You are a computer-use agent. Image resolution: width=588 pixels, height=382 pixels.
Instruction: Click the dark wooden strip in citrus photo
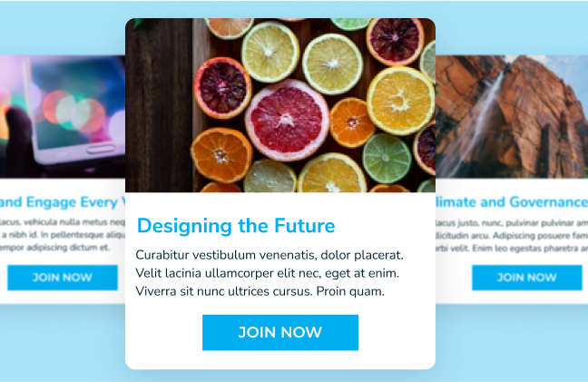[x=159, y=105]
